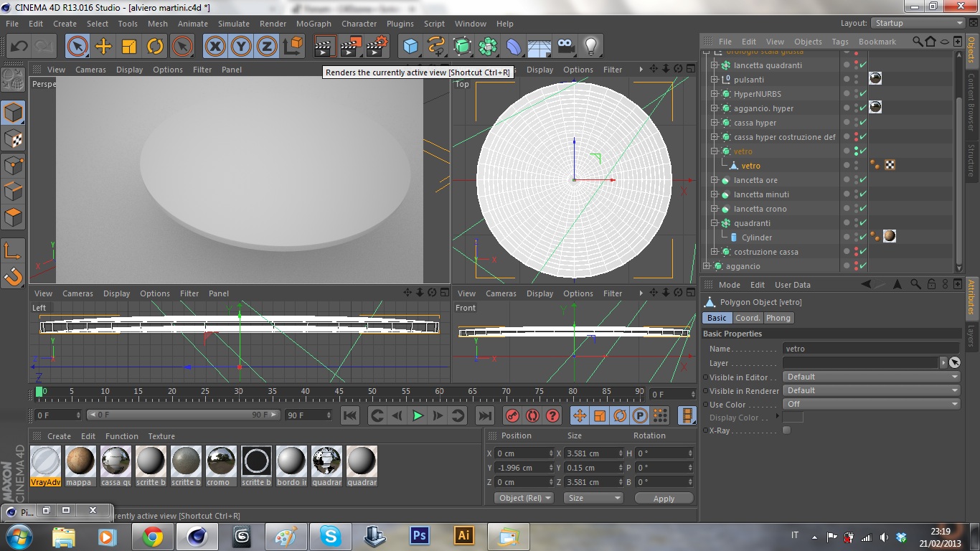Select the Rotate tool
Screen dimensions: 980x551
click(155, 47)
